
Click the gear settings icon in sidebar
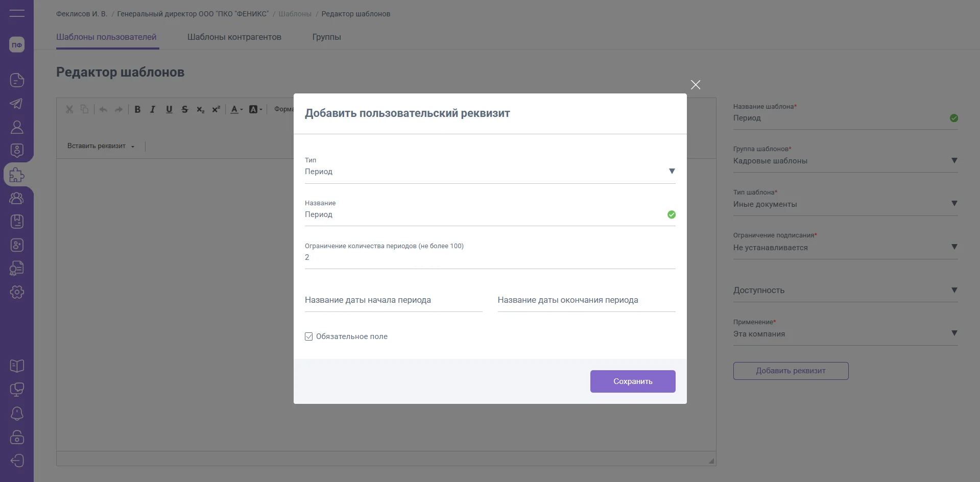click(16, 292)
